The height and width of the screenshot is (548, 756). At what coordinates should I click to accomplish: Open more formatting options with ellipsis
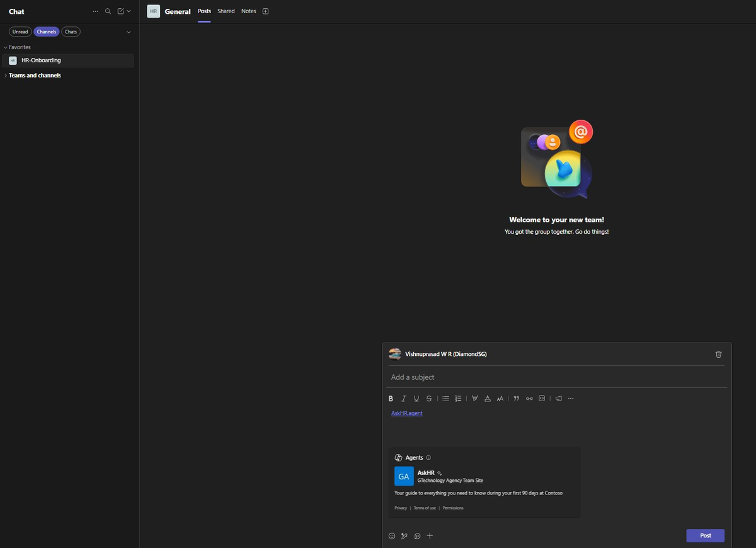[571, 398]
